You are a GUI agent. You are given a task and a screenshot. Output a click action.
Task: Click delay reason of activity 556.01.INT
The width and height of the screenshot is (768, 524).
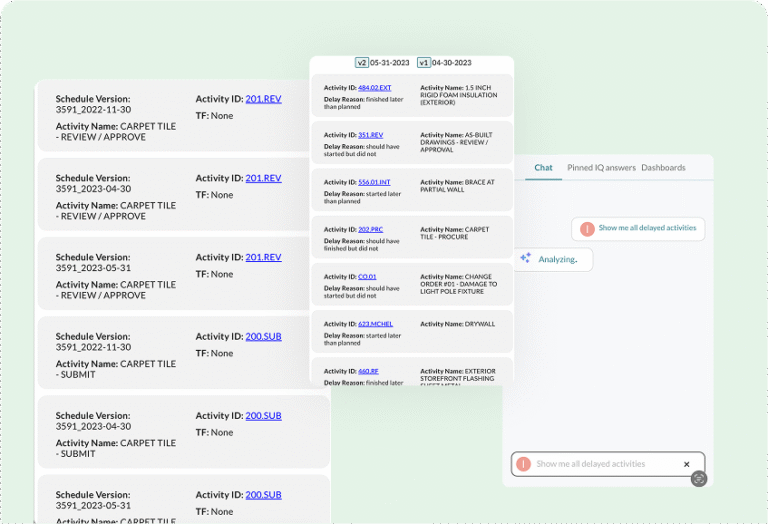click(362, 197)
